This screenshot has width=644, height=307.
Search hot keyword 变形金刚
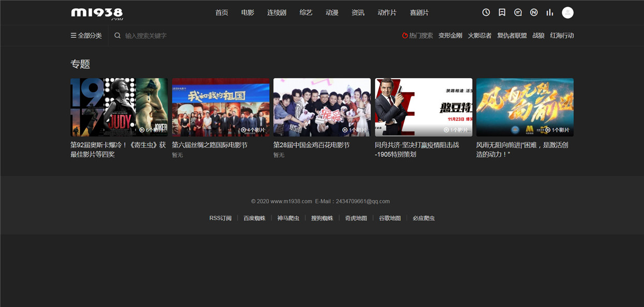451,36
